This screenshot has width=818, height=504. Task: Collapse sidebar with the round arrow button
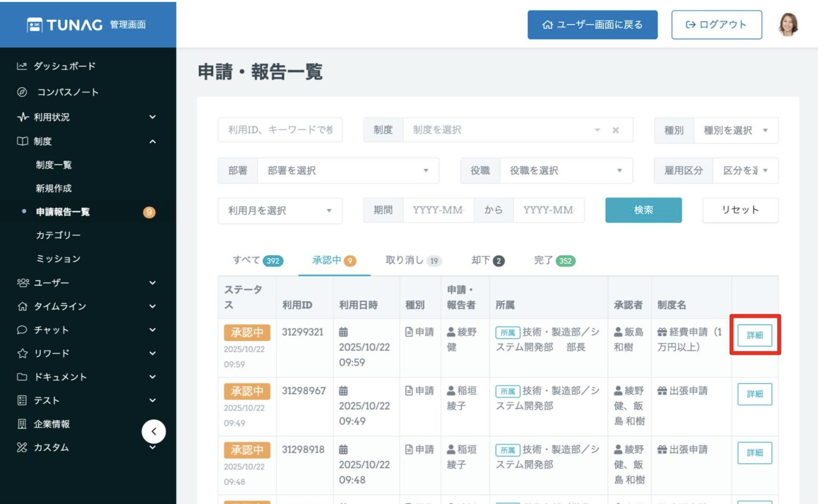coord(154,431)
